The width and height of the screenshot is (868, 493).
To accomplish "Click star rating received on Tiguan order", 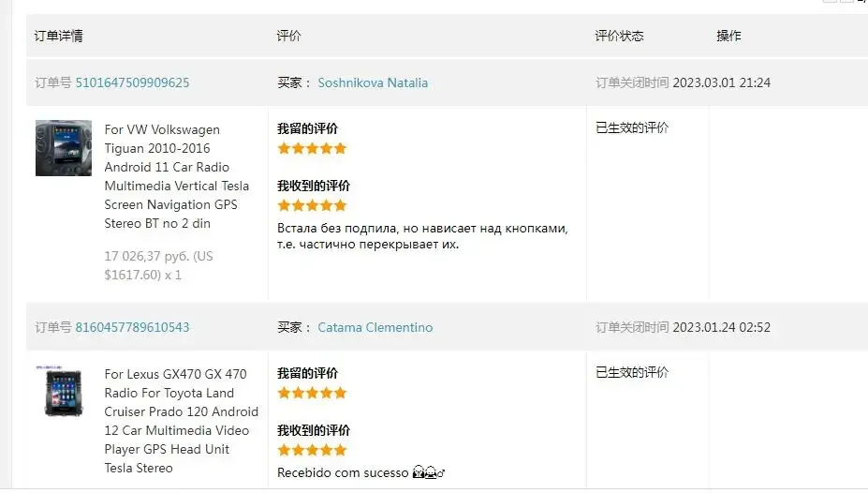I will pos(312,205).
